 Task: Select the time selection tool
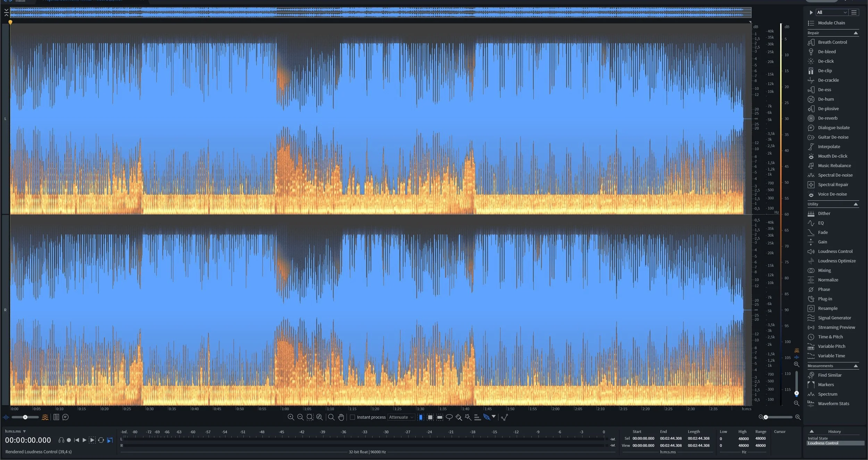coord(421,417)
